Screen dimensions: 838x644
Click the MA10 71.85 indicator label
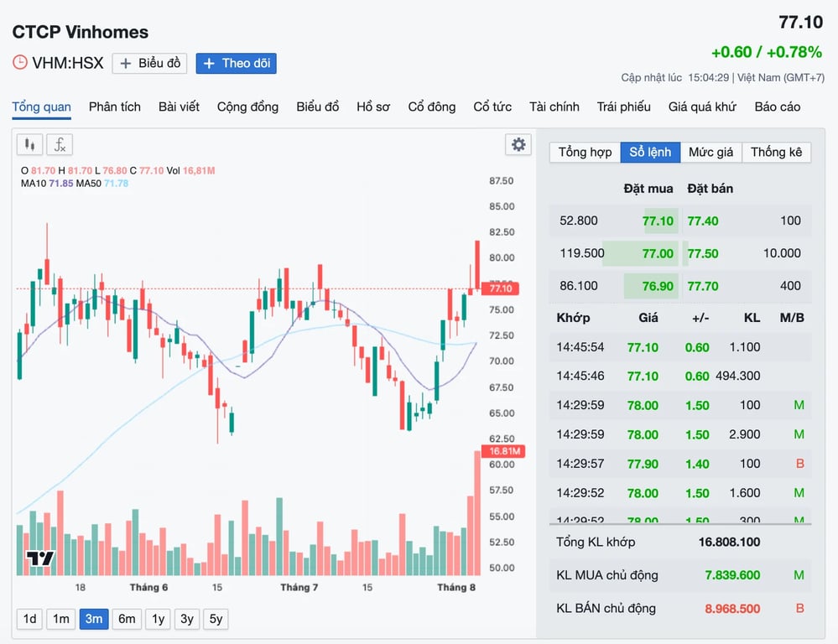point(47,184)
